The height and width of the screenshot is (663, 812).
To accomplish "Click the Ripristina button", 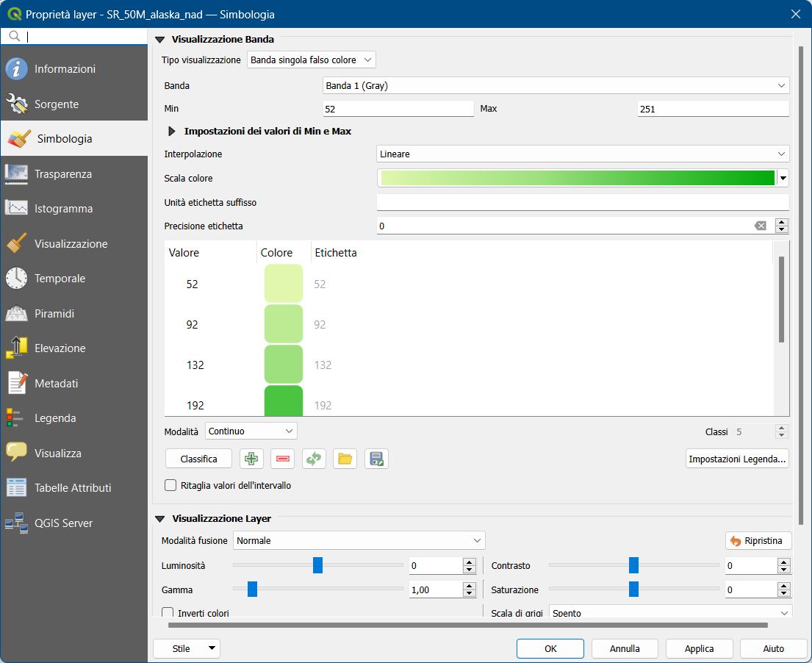I will tap(758, 541).
